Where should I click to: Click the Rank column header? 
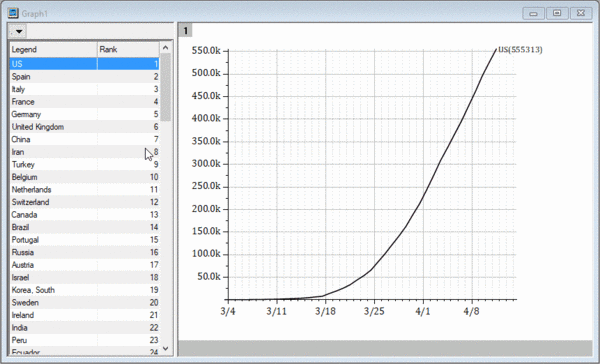(128, 49)
